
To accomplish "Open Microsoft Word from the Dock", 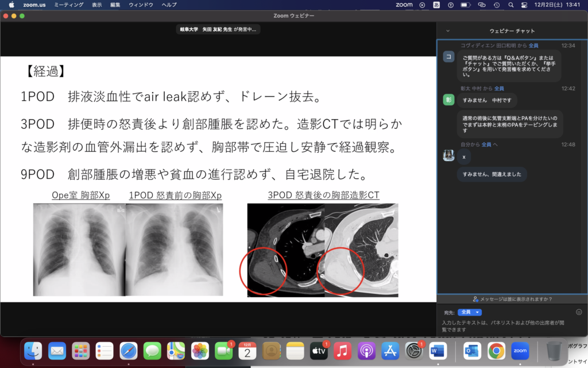I will [438, 350].
